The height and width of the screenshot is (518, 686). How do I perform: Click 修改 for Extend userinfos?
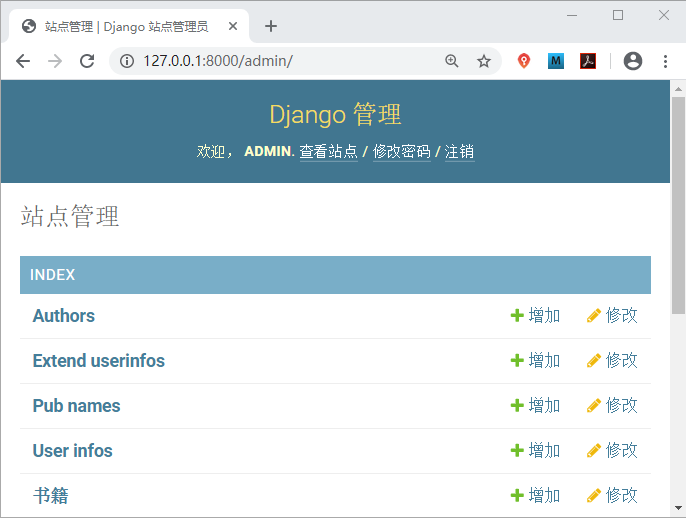(612, 360)
